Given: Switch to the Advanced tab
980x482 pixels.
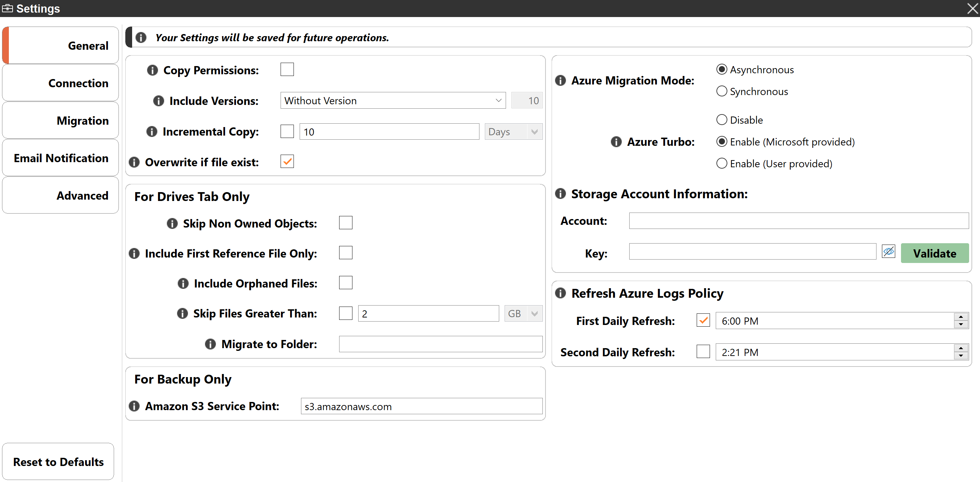Looking at the screenshot, I should [60, 195].
